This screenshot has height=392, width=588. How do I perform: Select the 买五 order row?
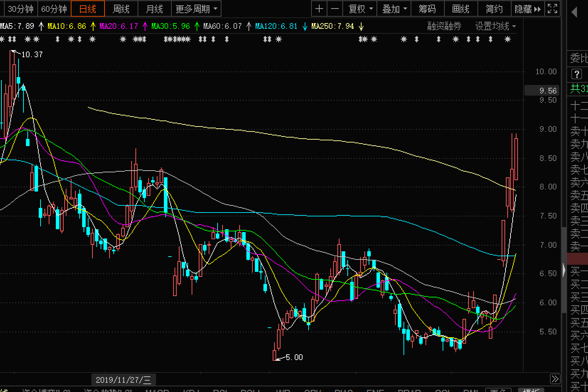pyautogui.click(x=579, y=323)
